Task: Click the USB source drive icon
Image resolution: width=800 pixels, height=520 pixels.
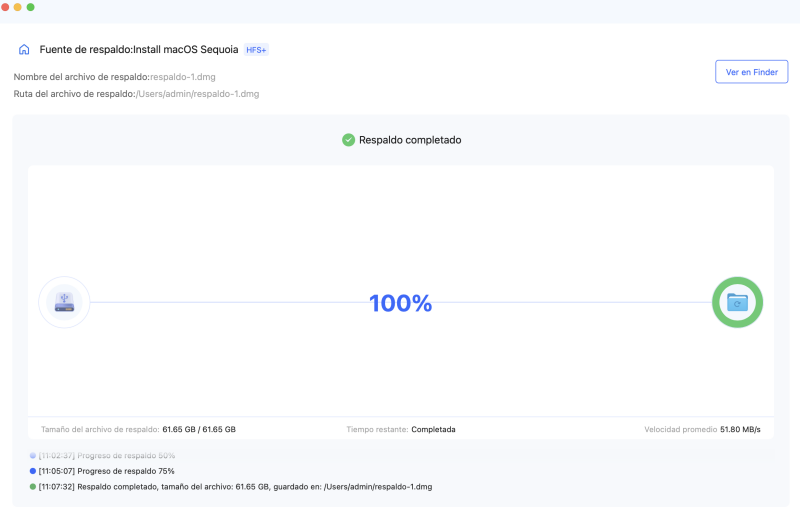Action: 64,302
